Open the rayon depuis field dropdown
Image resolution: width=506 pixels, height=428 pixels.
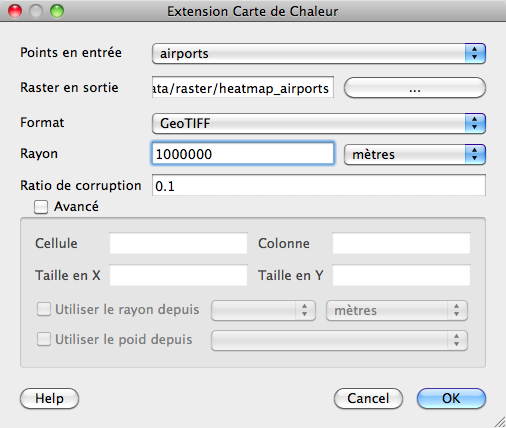[x=263, y=310]
